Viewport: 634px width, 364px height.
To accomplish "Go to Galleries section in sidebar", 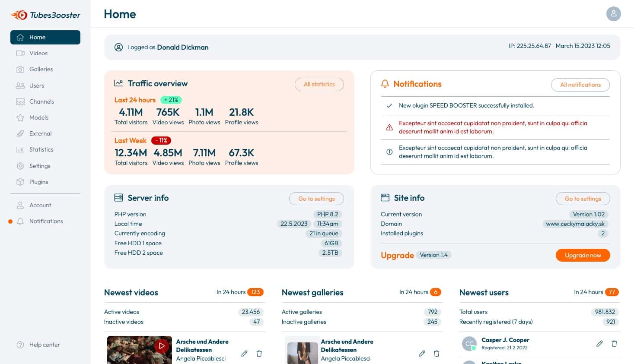I will point(41,69).
